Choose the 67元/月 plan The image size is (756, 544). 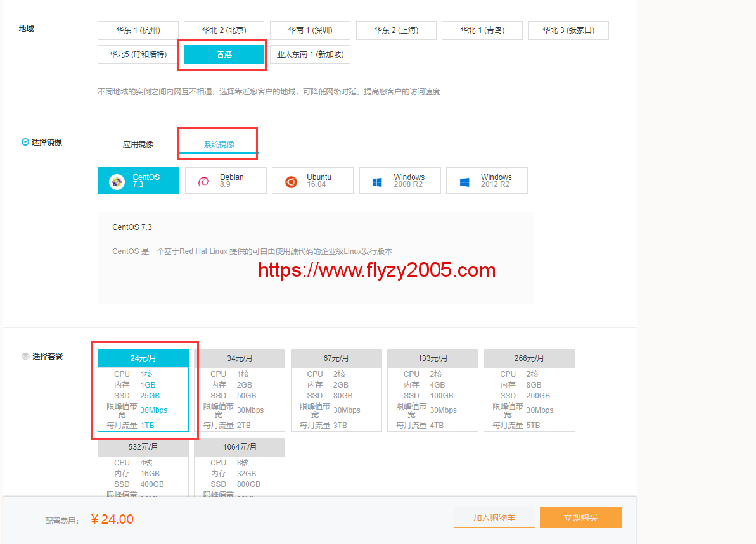coord(336,390)
